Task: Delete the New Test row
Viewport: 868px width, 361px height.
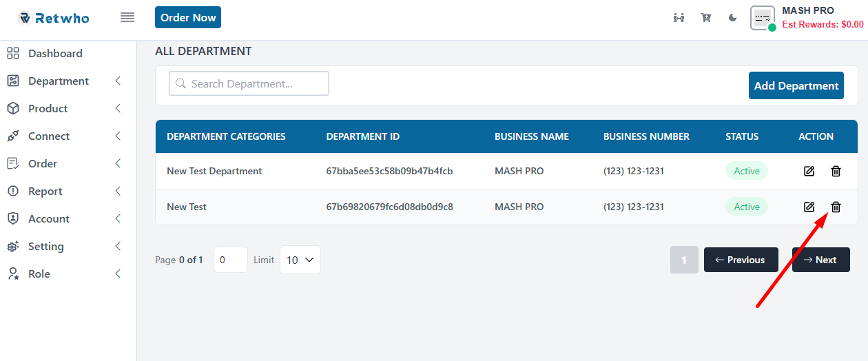Action: tap(836, 207)
